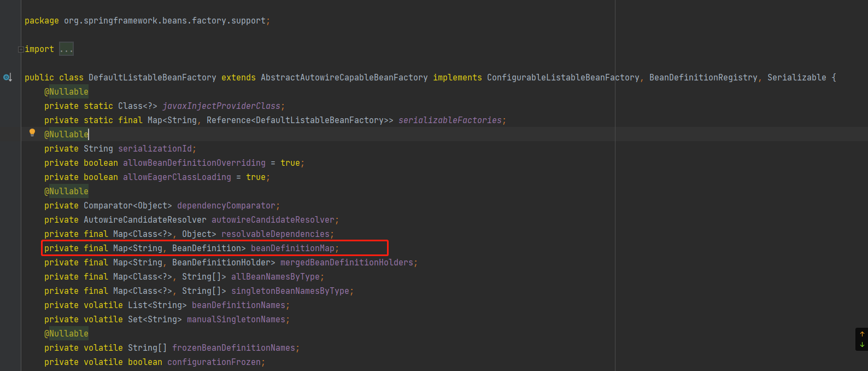This screenshot has height=371, width=868.
Task: Click @Nullable annotation above serializationId line
Action: pyautogui.click(x=66, y=135)
